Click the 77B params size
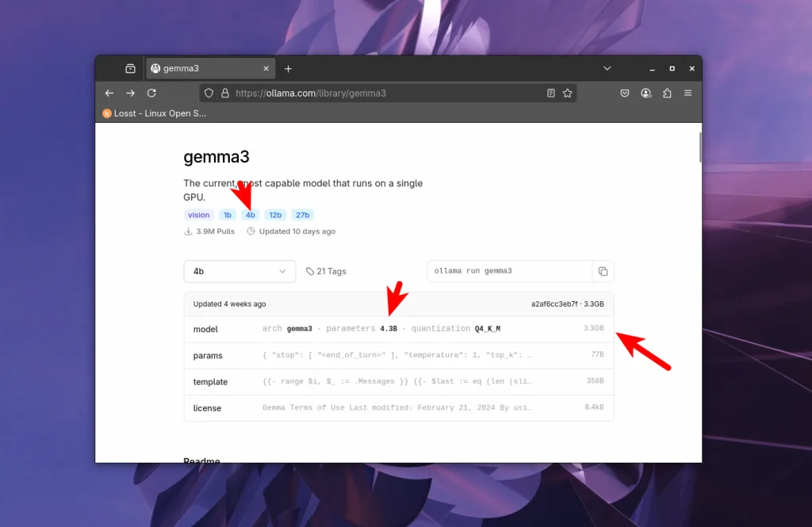 coord(597,354)
